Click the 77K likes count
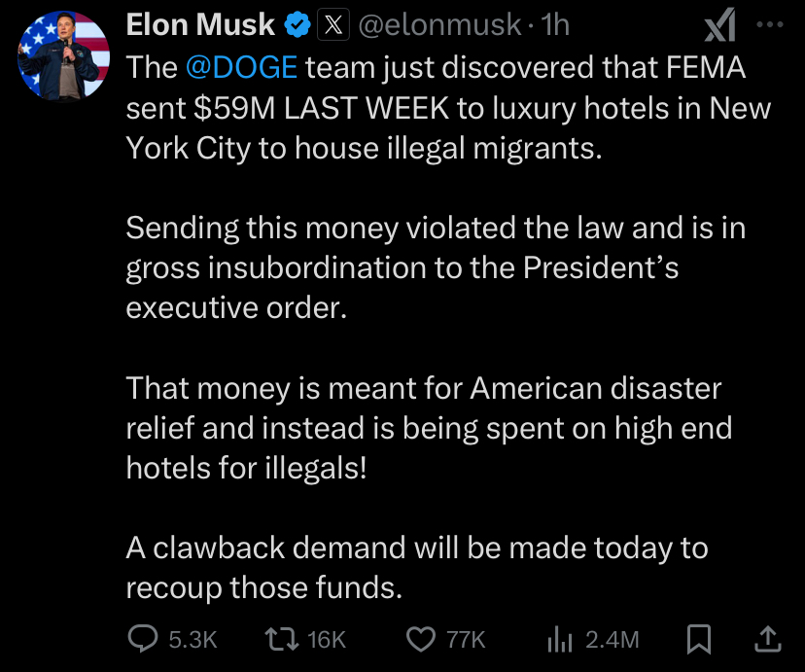 coord(466,640)
